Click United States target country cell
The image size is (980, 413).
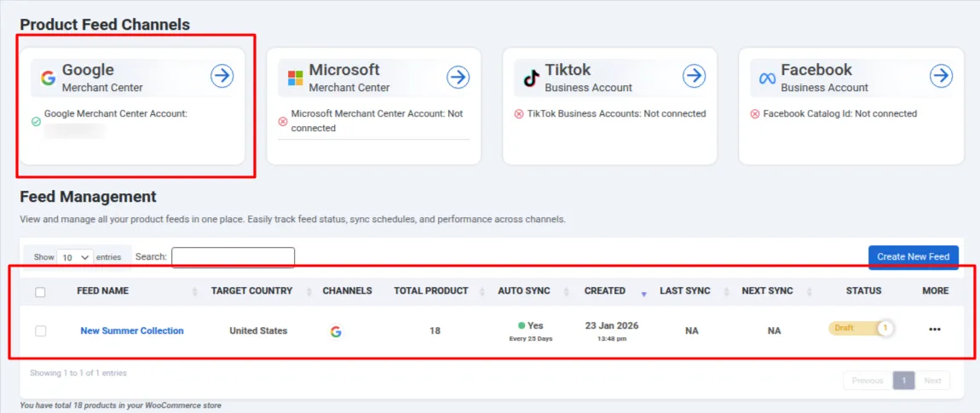tap(258, 330)
